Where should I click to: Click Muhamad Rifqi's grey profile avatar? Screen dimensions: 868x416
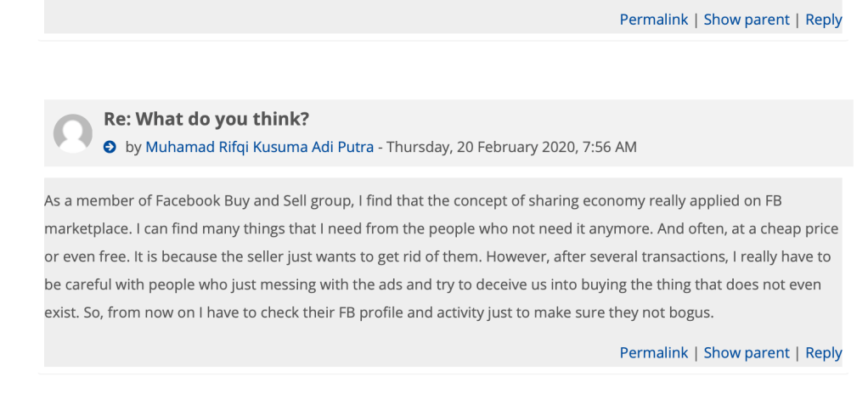(x=73, y=133)
